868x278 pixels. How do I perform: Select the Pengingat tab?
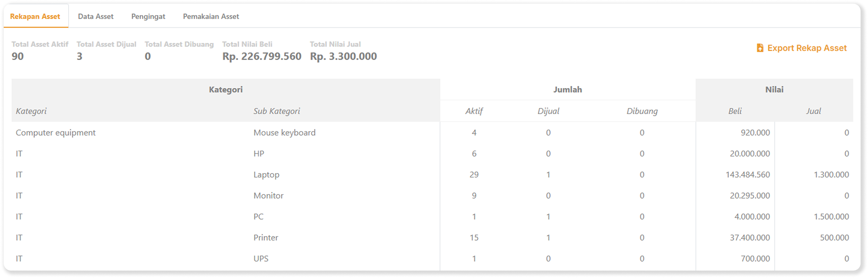coord(148,16)
